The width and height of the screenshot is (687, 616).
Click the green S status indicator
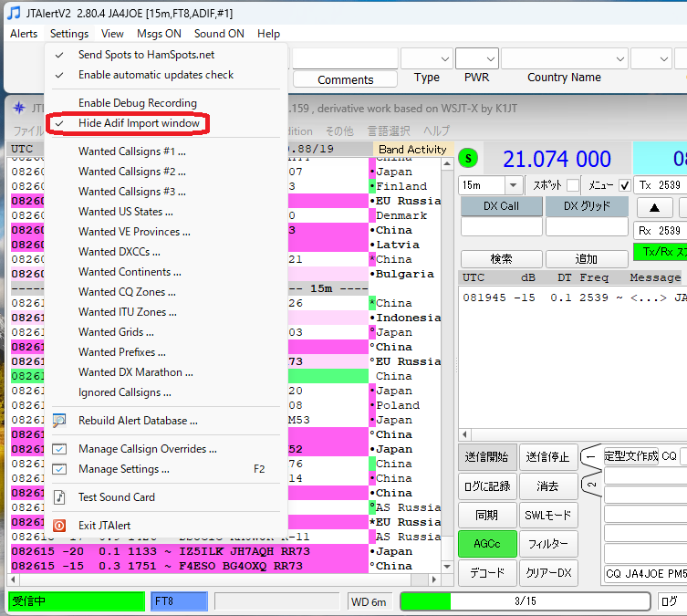(468, 158)
